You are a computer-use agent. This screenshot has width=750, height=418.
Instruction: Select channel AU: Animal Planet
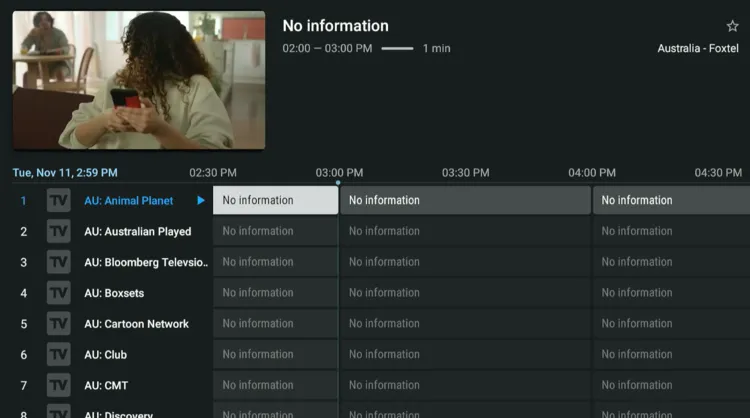pos(129,201)
